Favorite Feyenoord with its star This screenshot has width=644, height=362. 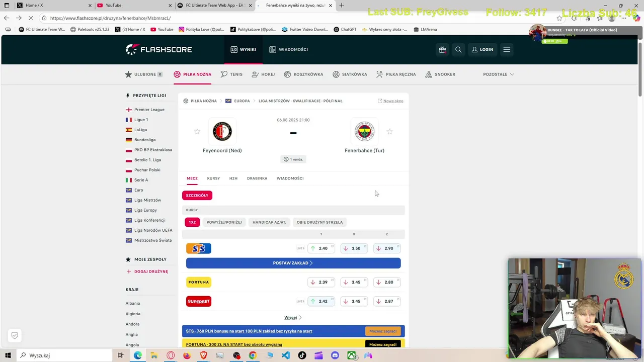[x=197, y=132]
